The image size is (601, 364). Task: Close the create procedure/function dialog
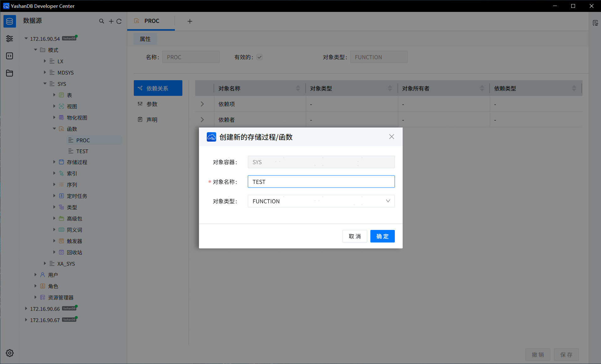click(x=392, y=137)
